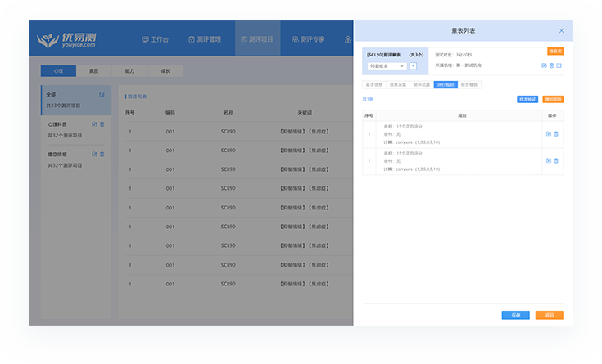Switch to the 测评试题 tab

pyautogui.click(x=422, y=85)
